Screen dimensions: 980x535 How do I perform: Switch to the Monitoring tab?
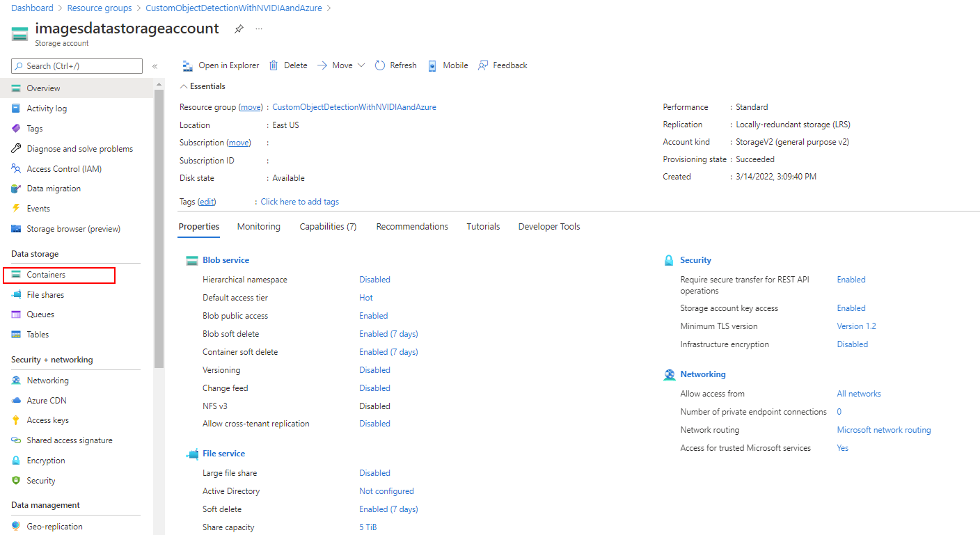(259, 227)
